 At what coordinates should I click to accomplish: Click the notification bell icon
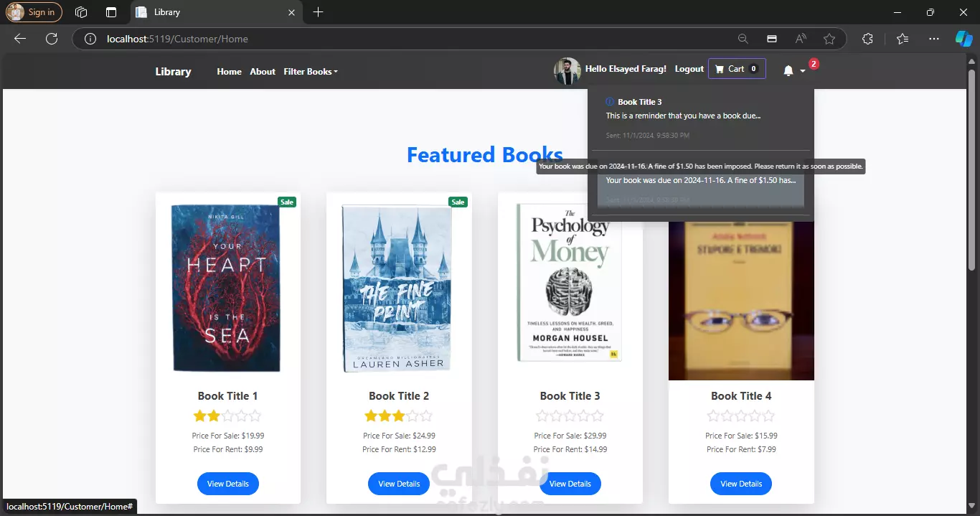[788, 70]
